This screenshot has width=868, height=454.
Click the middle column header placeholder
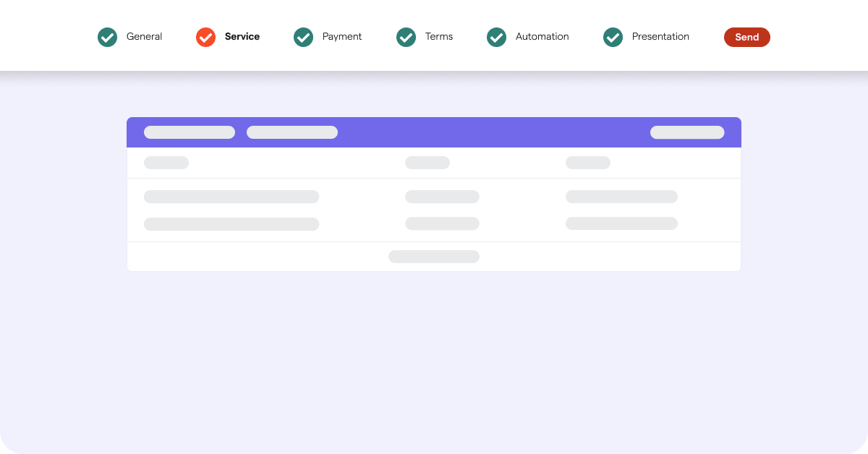(x=427, y=163)
